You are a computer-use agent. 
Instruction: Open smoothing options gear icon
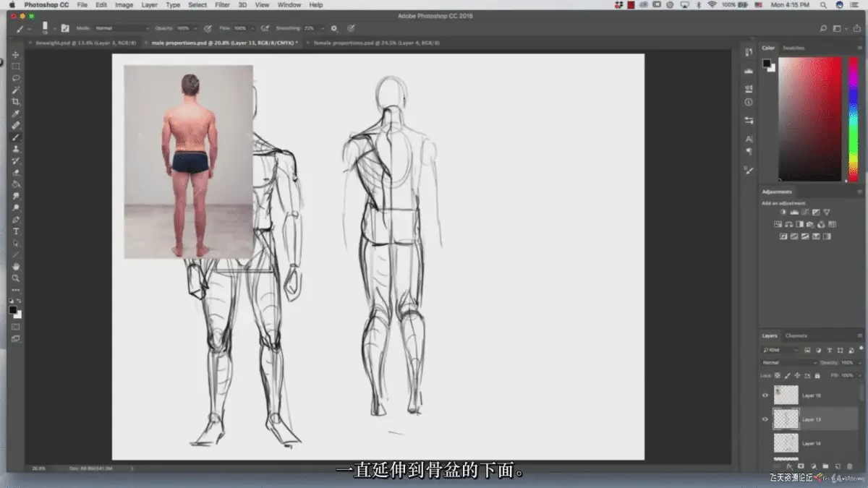(334, 28)
